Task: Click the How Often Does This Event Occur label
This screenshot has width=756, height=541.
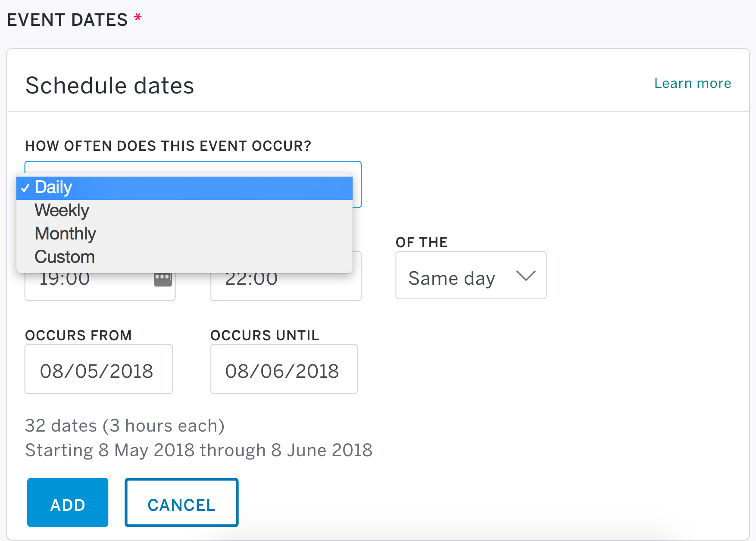Action: click(x=168, y=146)
